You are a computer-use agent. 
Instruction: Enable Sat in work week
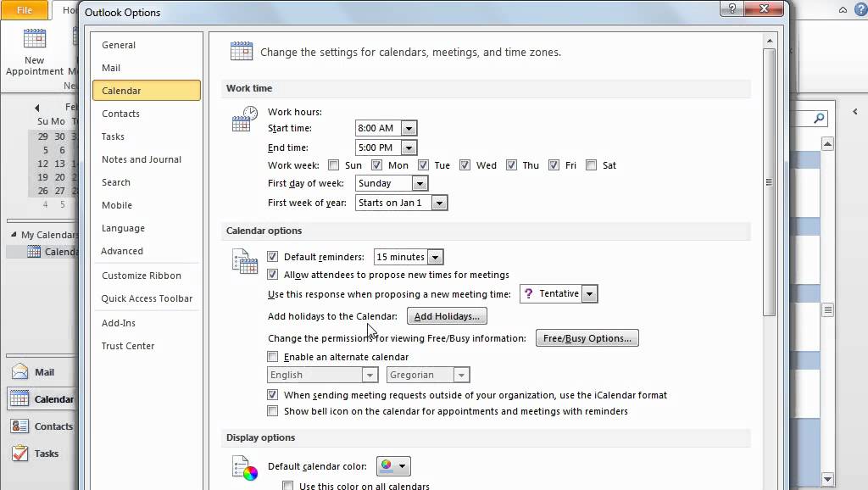591,165
